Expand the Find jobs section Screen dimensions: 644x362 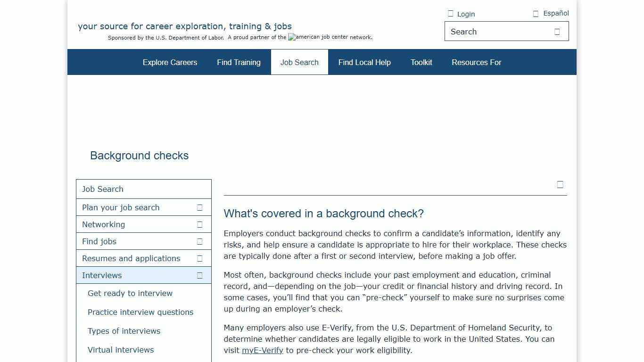click(x=199, y=241)
